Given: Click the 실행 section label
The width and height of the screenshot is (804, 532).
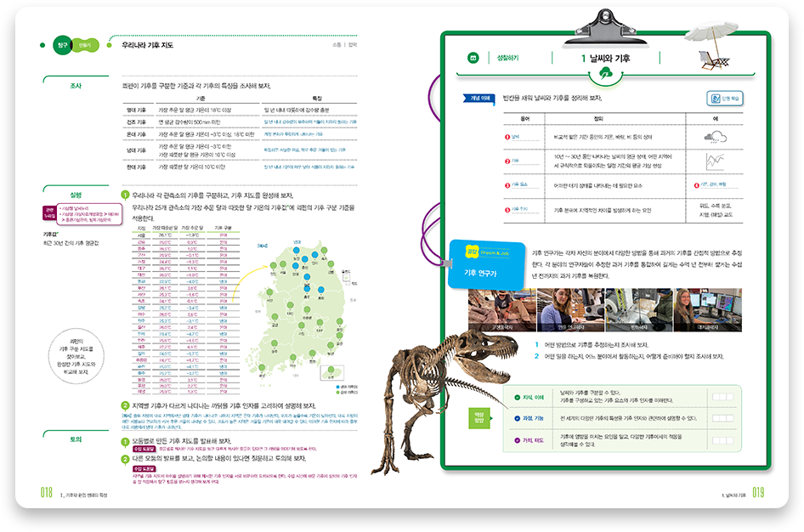Looking at the screenshot, I should pos(76,195).
